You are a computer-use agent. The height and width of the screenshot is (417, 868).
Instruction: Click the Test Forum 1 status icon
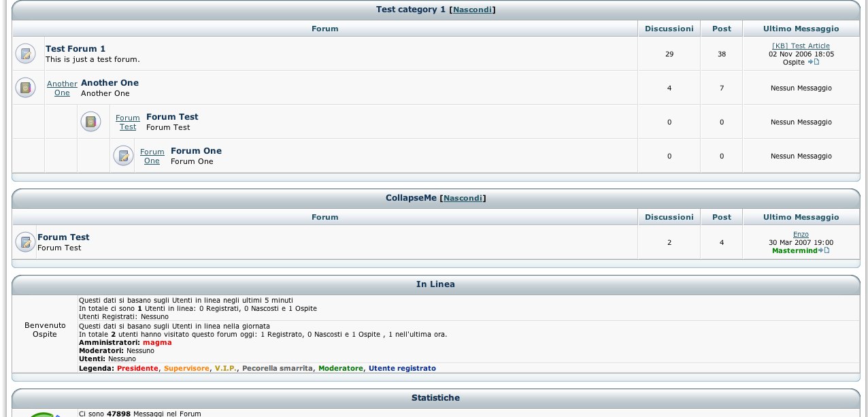point(25,54)
